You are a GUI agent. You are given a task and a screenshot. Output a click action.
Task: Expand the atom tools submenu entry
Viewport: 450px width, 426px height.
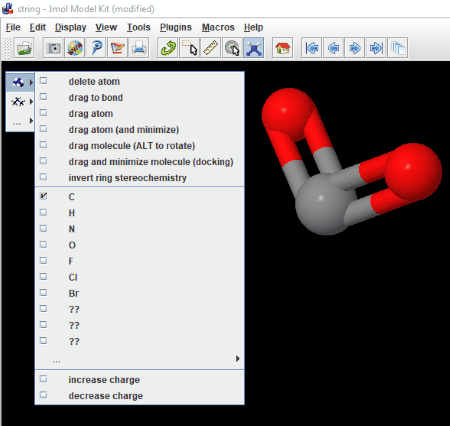(20, 82)
